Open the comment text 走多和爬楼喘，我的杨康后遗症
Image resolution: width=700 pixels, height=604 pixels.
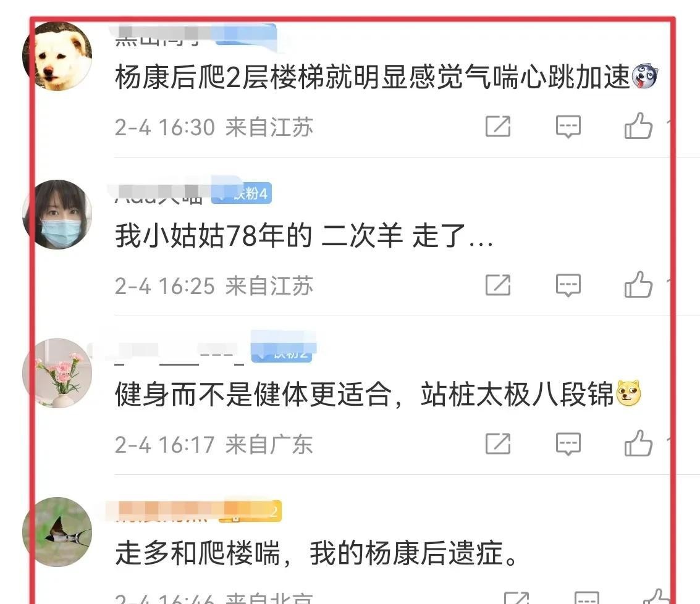(316, 553)
